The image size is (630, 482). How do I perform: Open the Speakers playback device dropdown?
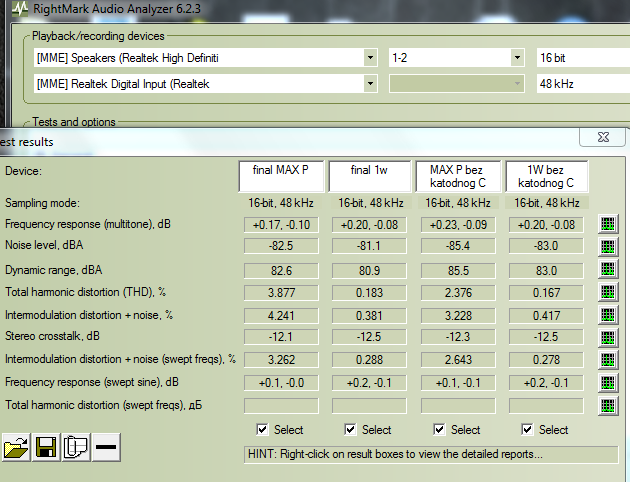click(370, 58)
